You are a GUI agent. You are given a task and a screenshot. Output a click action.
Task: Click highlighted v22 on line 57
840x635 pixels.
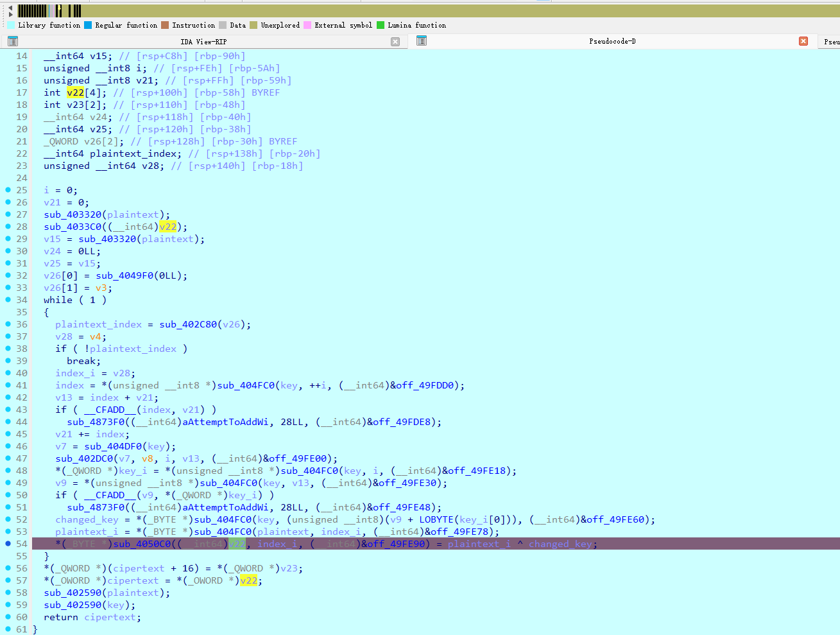248,580
